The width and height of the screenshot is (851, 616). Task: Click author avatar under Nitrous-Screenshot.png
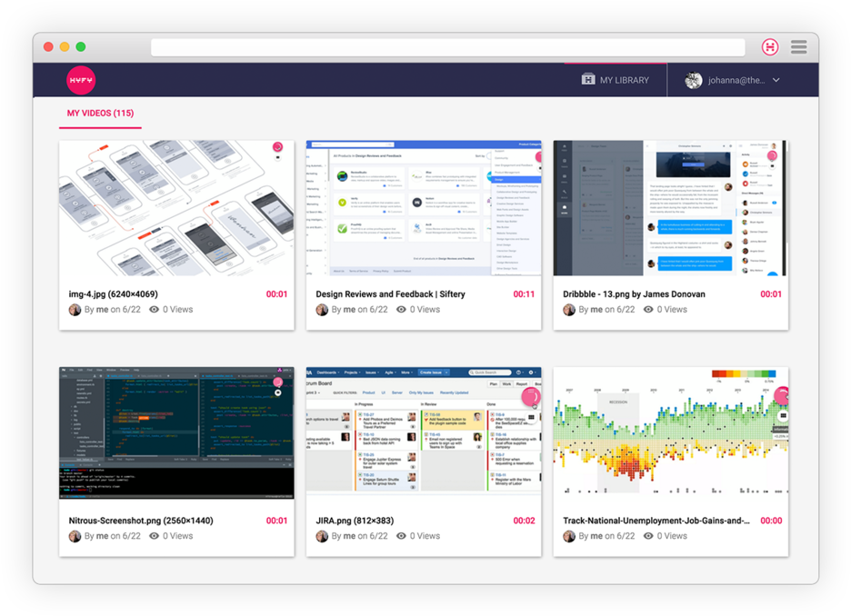(75, 536)
